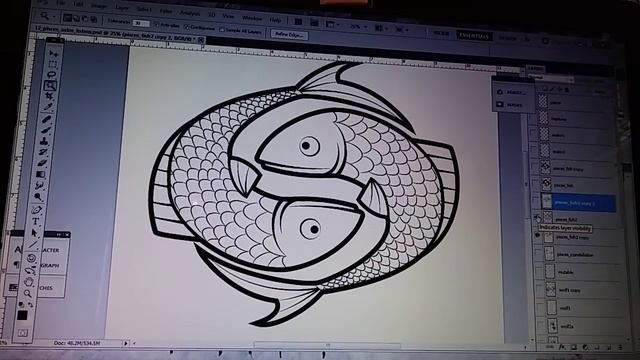The height and width of the screenshot is (360, 640).
Task: Select the Lasso tool
Action: [51, 75]
